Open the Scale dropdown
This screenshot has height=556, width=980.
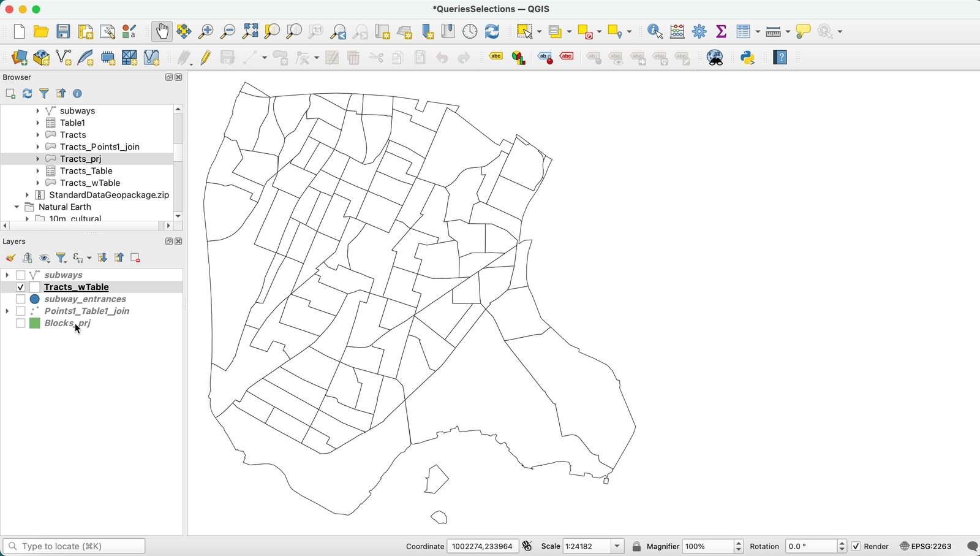(617, 546)
